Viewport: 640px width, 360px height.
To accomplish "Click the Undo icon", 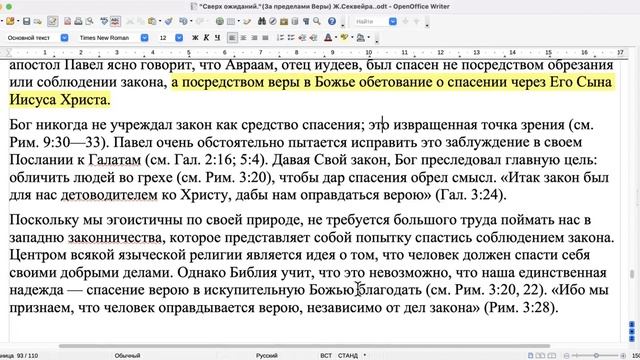I will [183, 21].
